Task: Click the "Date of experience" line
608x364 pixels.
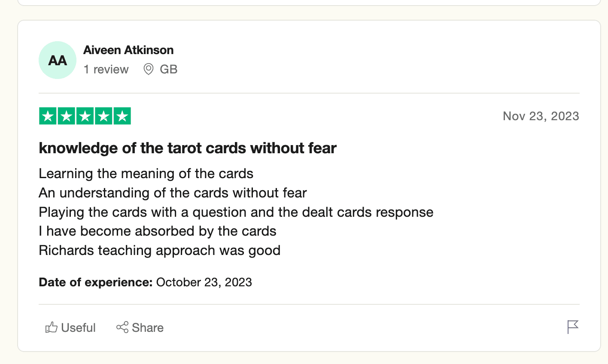Action: (x=145, y=282)
